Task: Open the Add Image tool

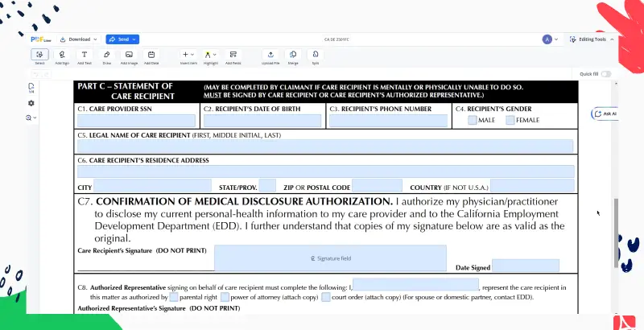Action: [x=129, y=55]
